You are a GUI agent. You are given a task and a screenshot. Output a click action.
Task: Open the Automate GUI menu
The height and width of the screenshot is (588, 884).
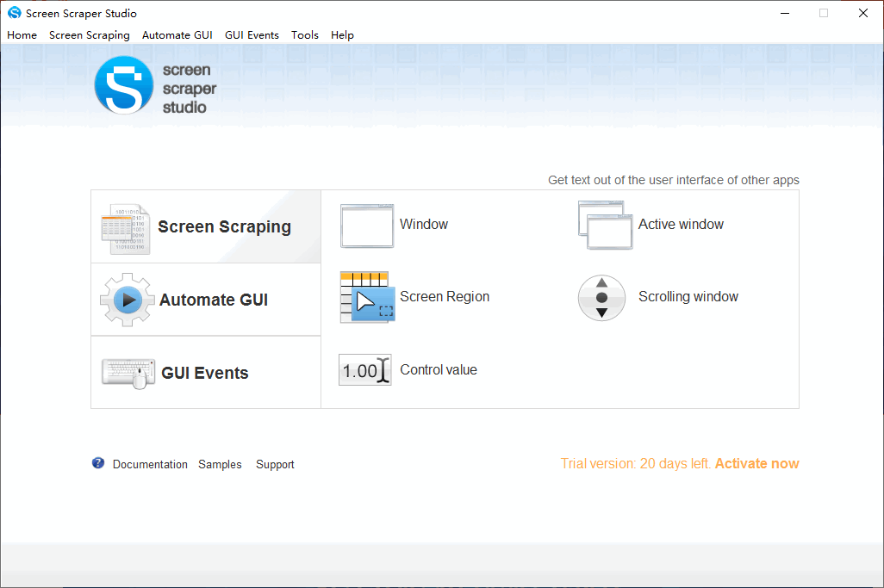pyautogui.click(x=177, y=35)
